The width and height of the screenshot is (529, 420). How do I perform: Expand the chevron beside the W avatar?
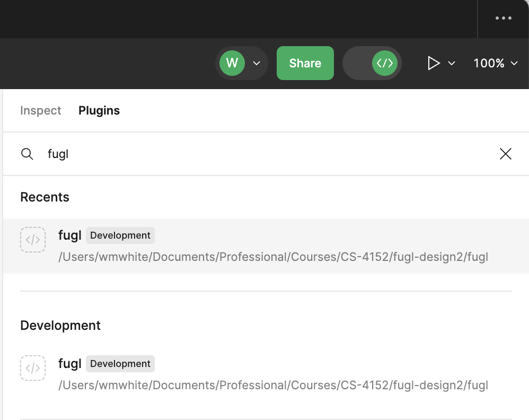[x=257, y=64]
